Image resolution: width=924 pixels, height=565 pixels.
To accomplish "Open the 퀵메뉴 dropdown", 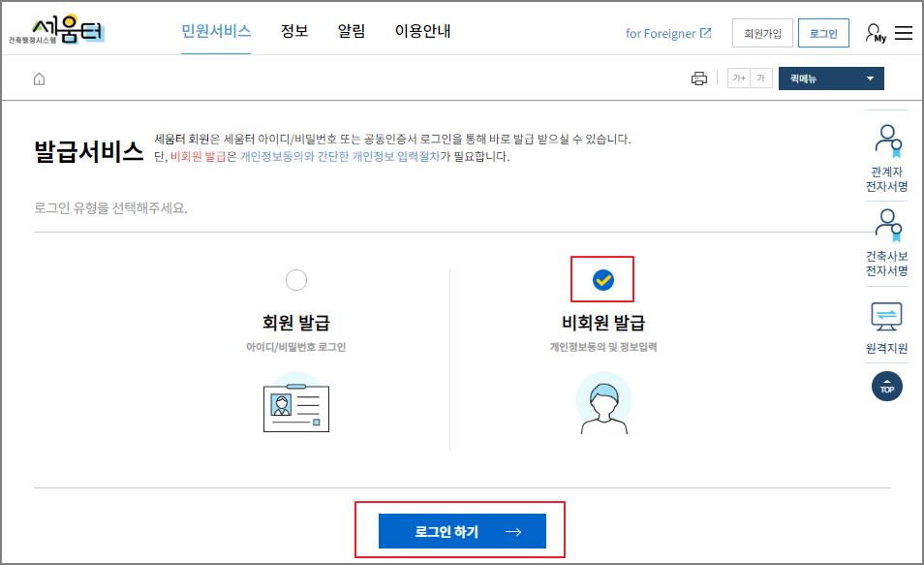I will [x=831, y=78].
